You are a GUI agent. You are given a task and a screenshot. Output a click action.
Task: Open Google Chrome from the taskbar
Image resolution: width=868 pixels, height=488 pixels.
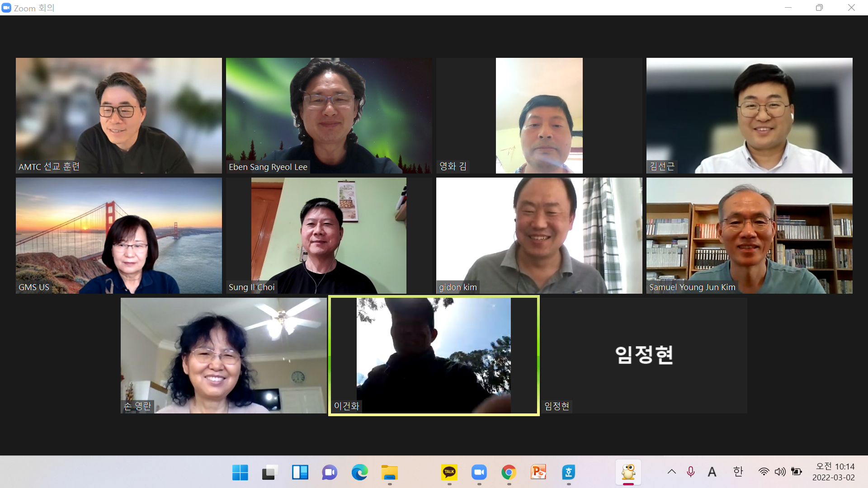pos(509,473)
